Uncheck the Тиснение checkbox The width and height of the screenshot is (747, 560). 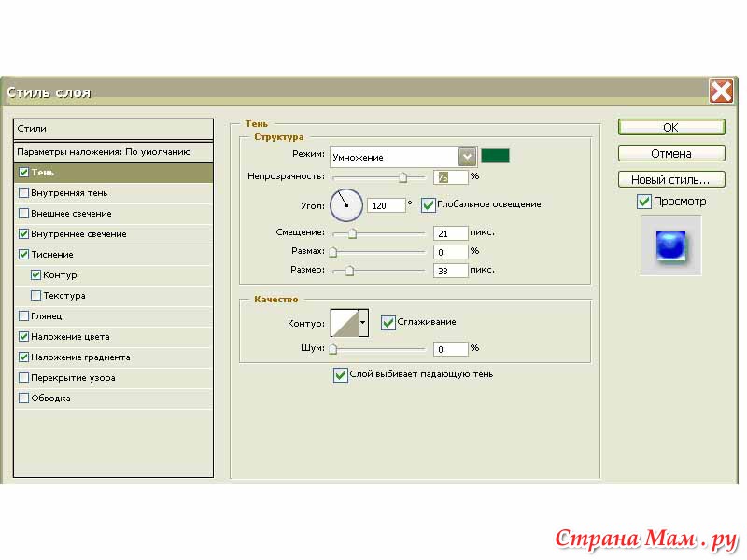coord(23,254)
